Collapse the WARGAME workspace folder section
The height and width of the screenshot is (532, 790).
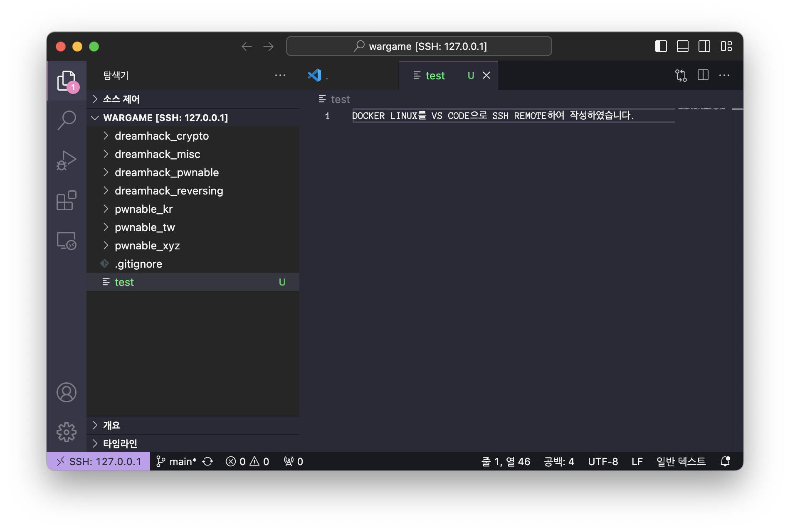(193, 118)
